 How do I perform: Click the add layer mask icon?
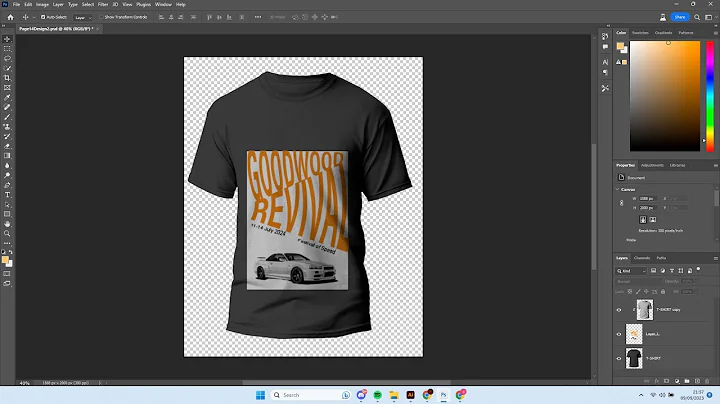667,381
